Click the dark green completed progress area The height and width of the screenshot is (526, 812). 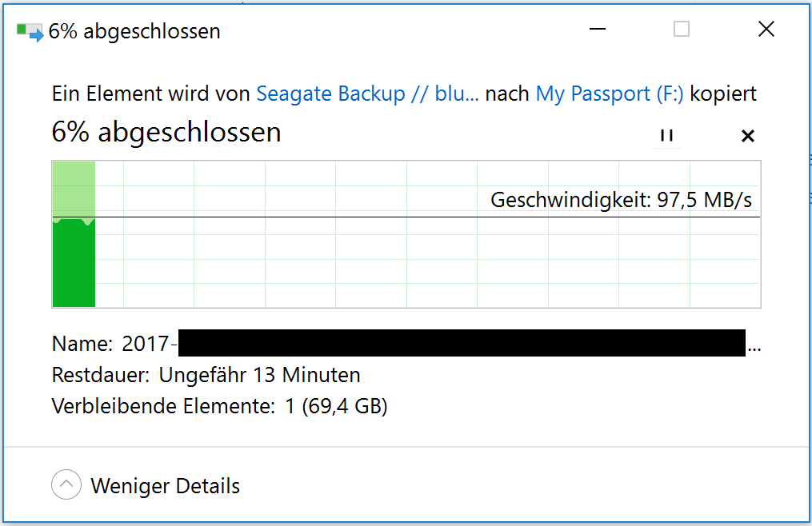(x=74, y=264)
